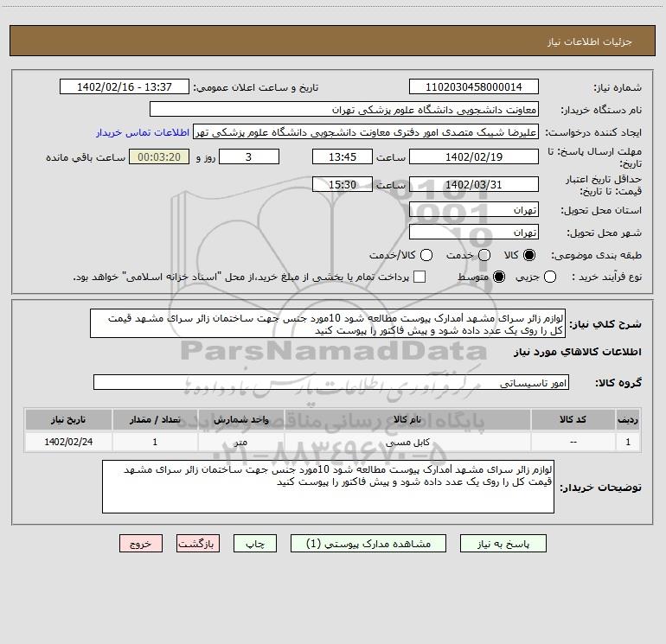Select the کالا/خدمت radio button
666x644 pixels.
[x=426, y=255]
